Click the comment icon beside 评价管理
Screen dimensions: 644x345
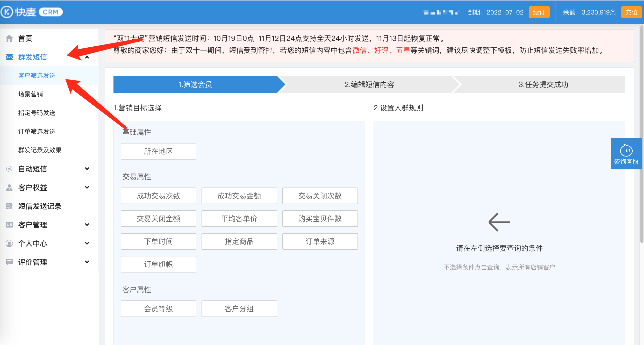[9, 262]
